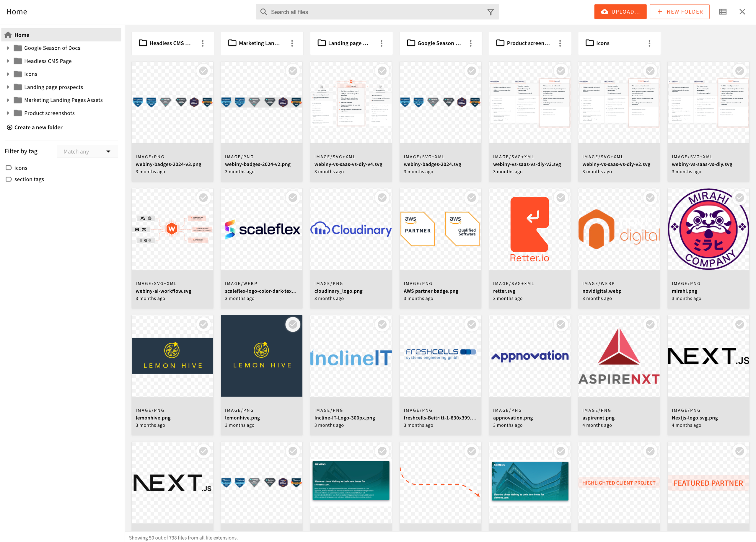756x542 pixels.
Task: Click the icons tag label icon
Action: [x=9, y=168]
